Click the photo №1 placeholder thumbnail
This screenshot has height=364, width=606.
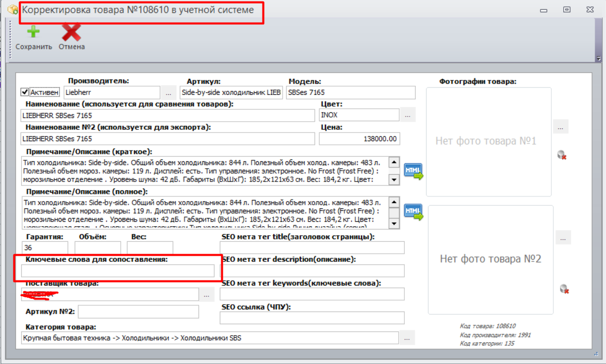pos(488,142)
